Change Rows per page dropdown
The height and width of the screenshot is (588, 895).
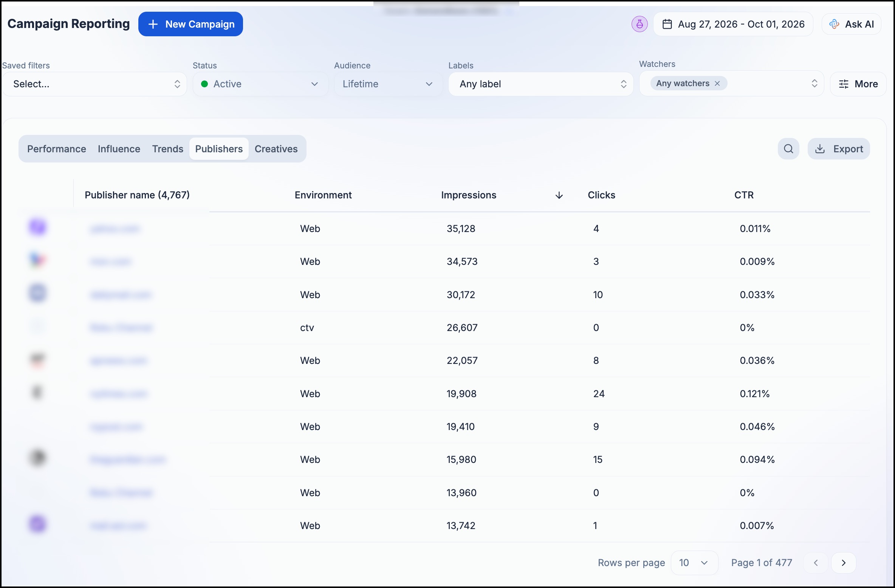[694, 563]
